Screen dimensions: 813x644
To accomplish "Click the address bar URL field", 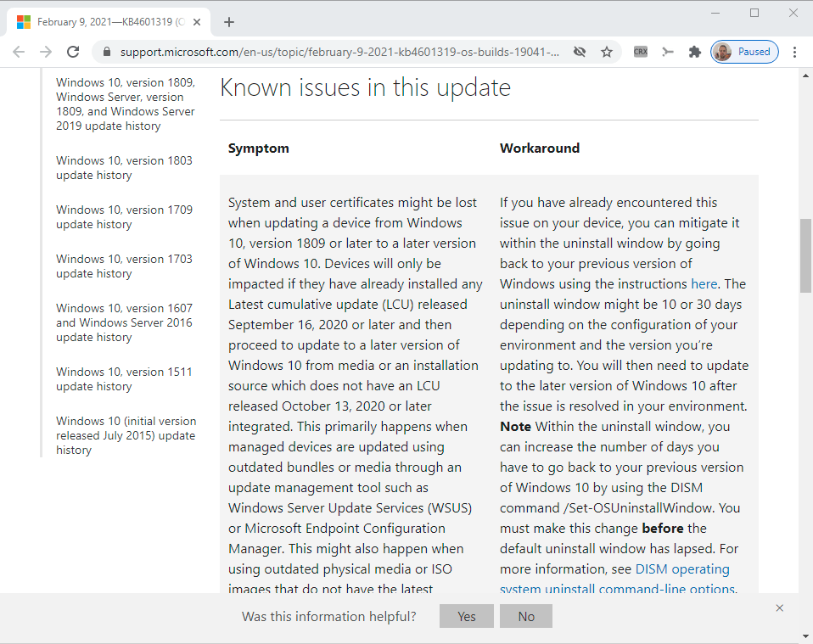I will (x=339, y=52).
